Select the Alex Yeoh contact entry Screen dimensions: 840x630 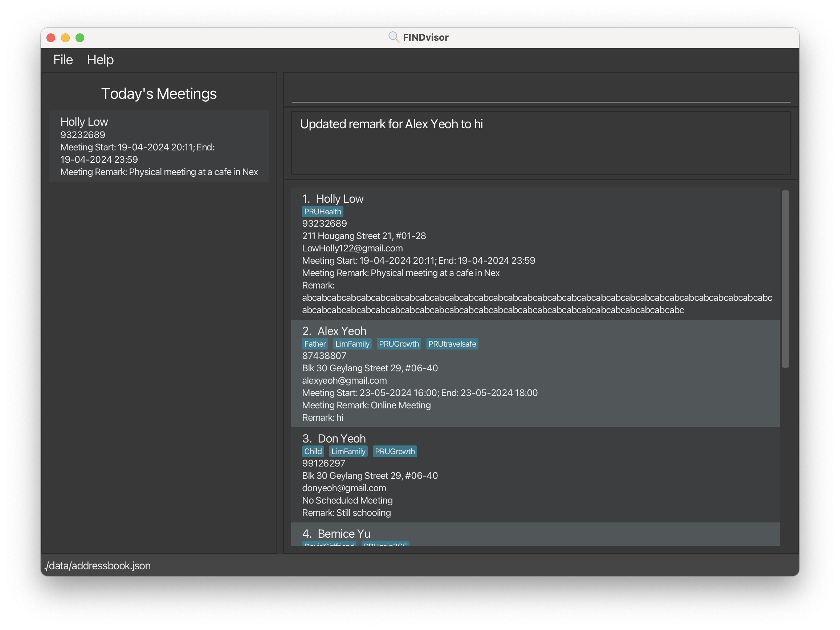point(535,373)
